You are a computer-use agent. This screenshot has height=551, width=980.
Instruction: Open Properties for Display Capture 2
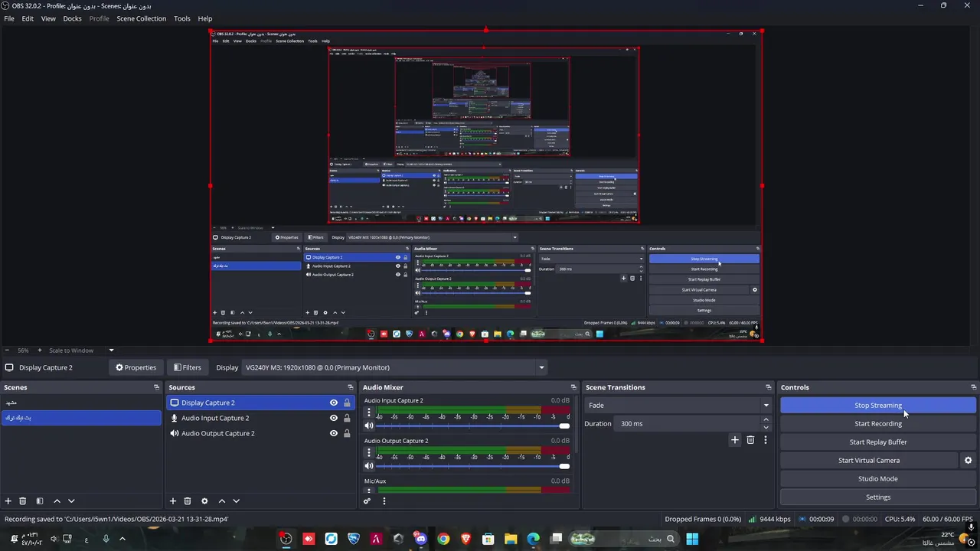click(136, 367)
